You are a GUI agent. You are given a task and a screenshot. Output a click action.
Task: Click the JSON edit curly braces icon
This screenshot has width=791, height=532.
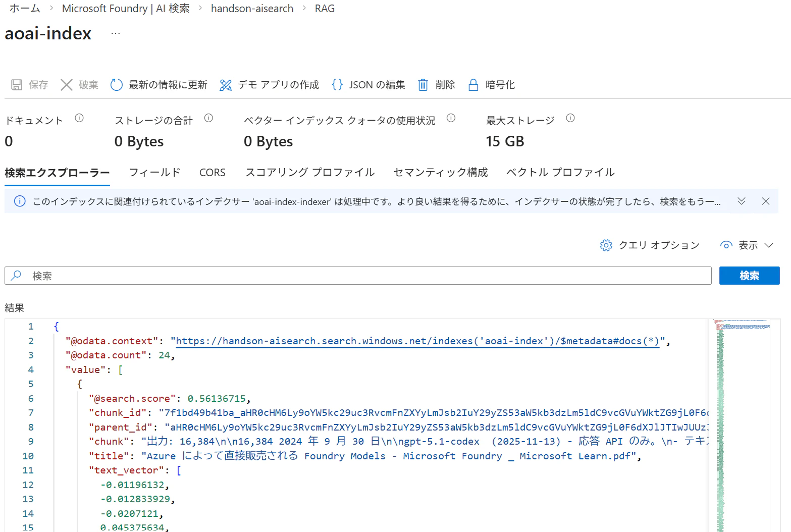[337, 84]
